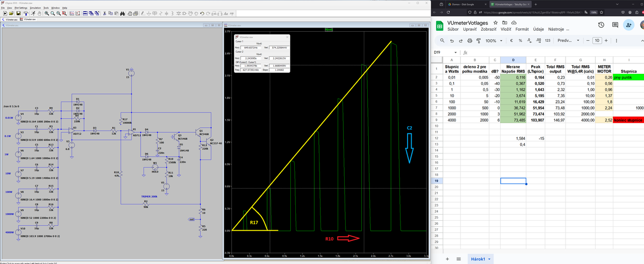Star the VUmeterVotlages spreadsheet
Viewport: 644px width, 264px height.
496,23
